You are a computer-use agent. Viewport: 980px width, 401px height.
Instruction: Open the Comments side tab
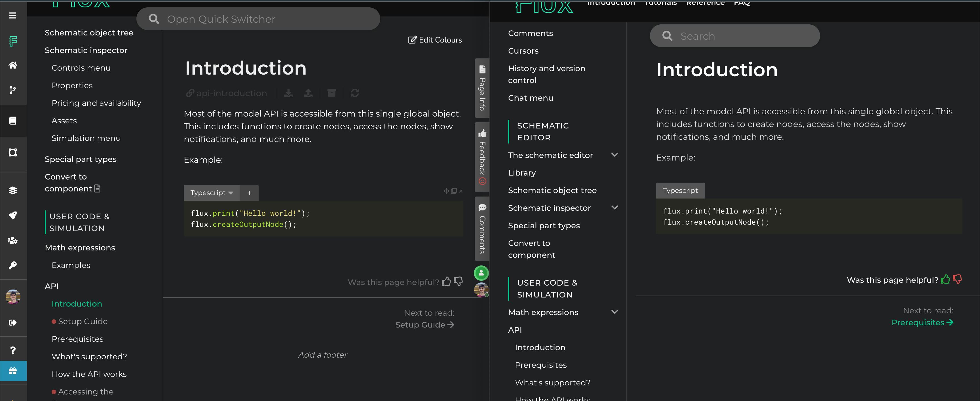coord(482,229)
